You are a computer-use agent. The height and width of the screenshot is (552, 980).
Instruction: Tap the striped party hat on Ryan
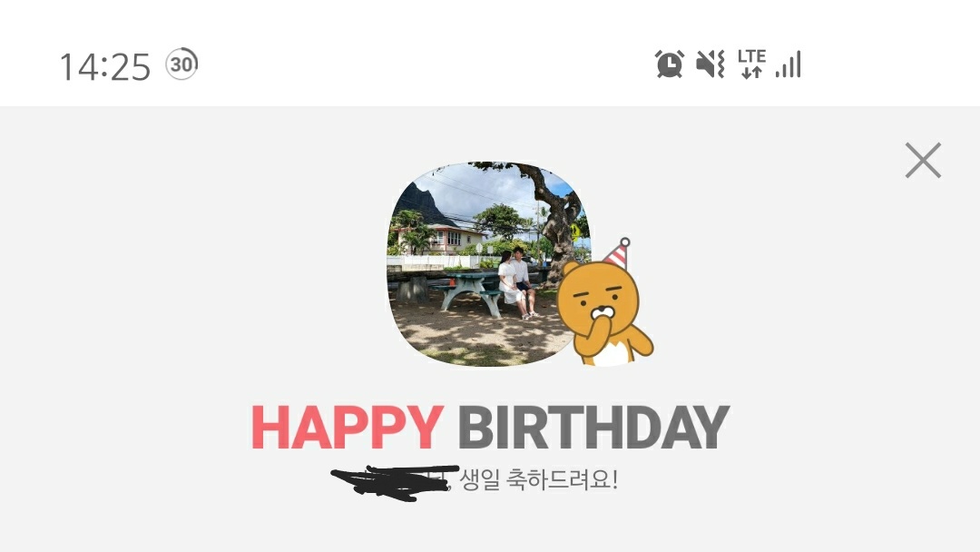[x=618, y=253]
